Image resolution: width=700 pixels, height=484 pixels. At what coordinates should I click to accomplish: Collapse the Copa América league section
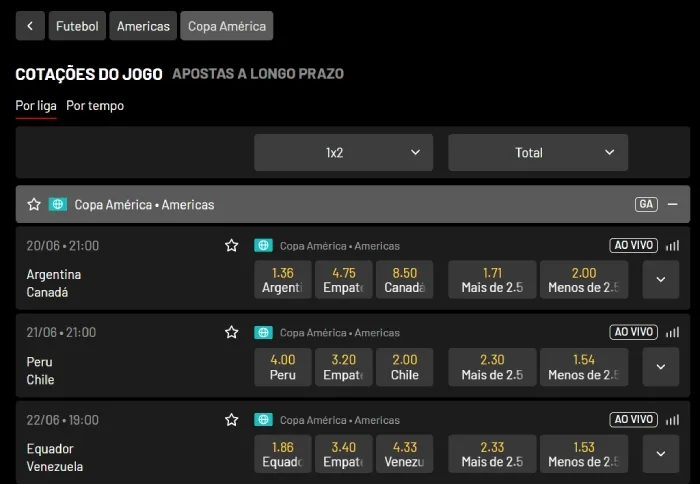tap(672, 204)
